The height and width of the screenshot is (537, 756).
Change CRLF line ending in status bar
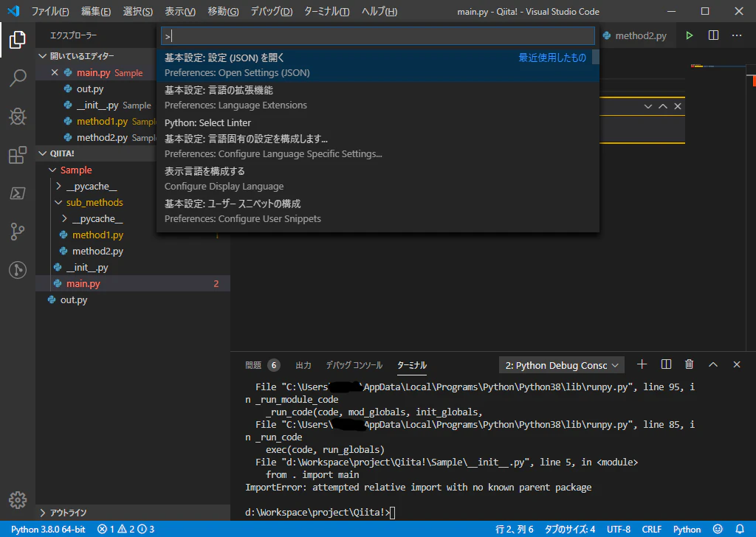click(x=651, y=530)
